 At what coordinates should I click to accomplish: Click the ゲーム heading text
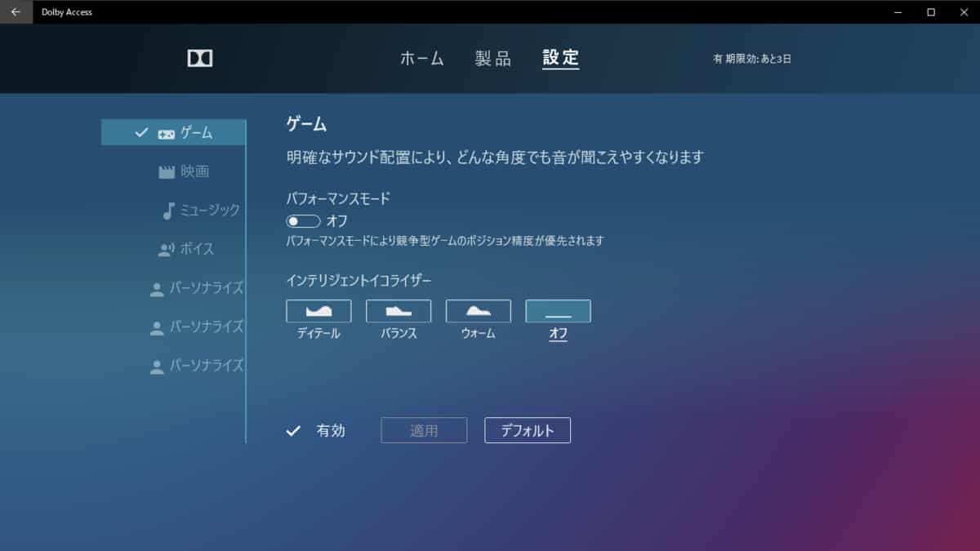pyautogui.click(x=306, y=124)
